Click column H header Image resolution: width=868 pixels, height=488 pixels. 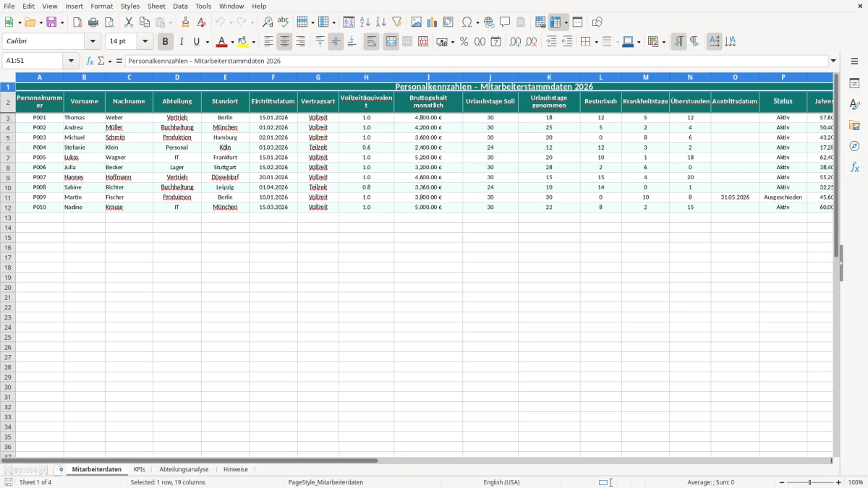pos(366,77)
